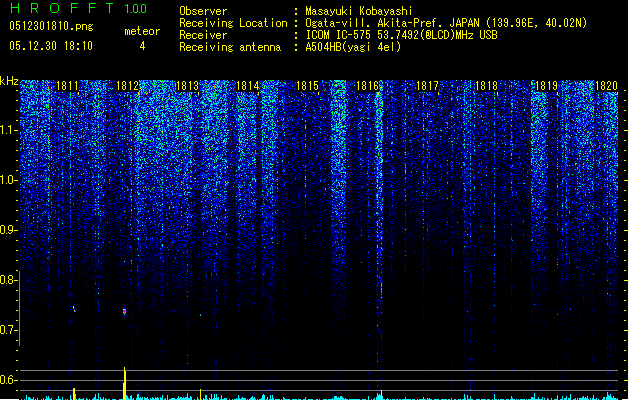
Task: Click the 1814 time marker
Action: coord(248,86)
